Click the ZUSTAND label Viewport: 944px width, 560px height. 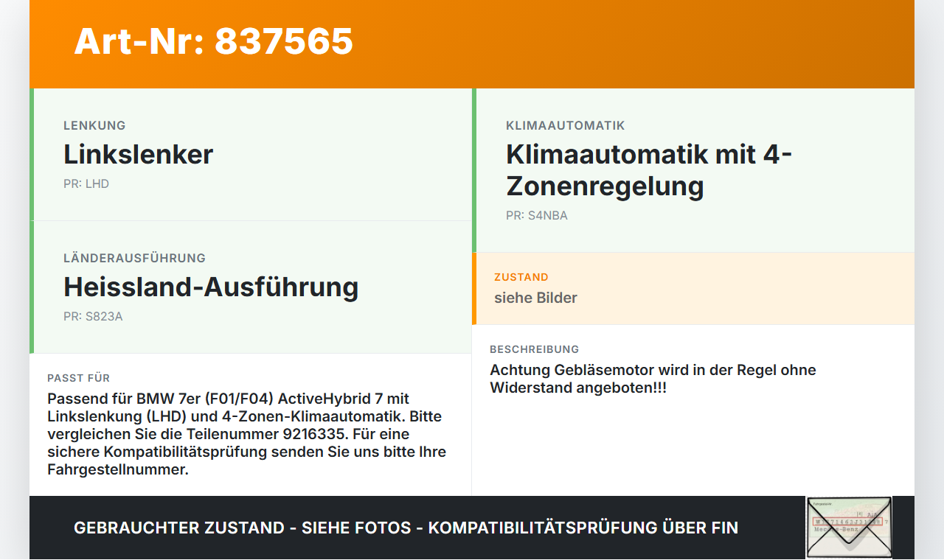(x=521, y=277)
